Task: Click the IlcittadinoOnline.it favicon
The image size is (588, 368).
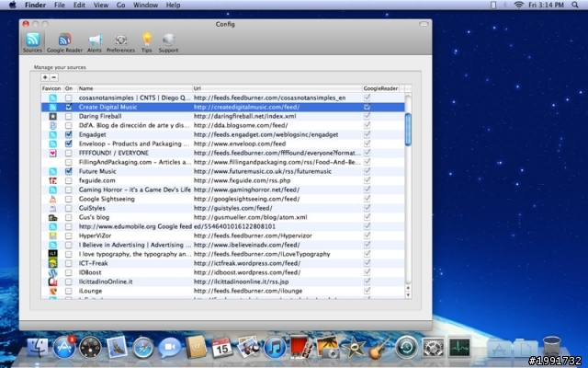Action: pos(53,282)
